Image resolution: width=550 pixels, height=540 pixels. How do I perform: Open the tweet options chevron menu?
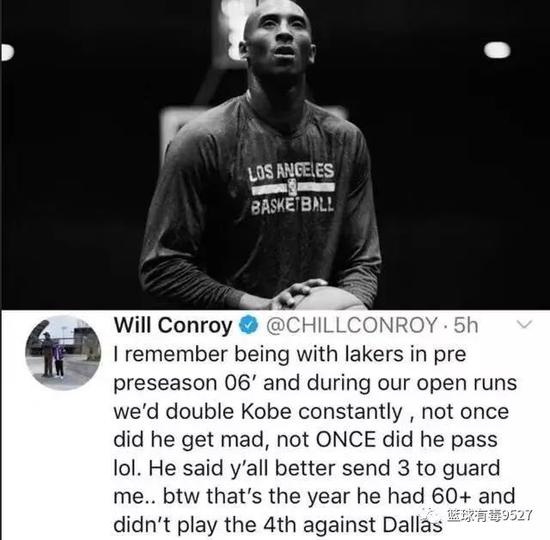[524, 325]
